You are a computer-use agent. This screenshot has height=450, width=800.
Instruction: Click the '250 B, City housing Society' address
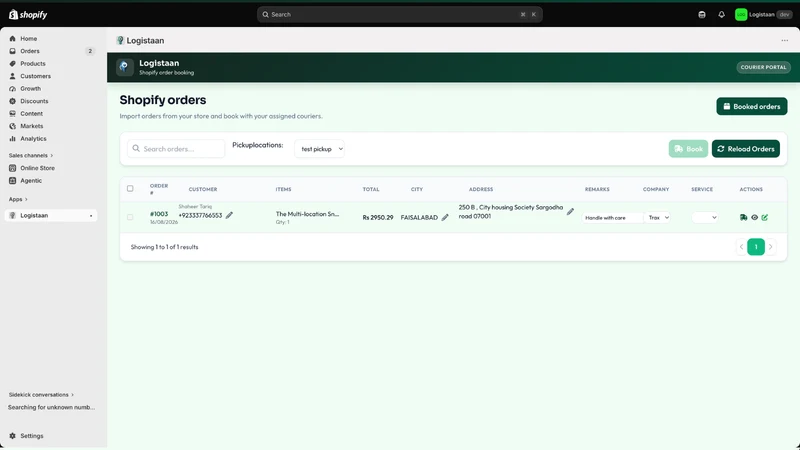pyautogui.click(x=511, y=212)
